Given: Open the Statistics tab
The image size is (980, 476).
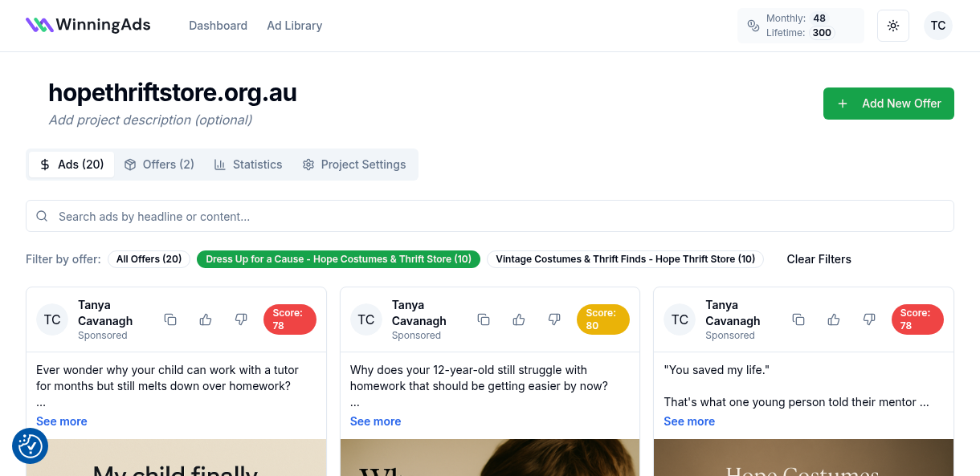Looking at the screenshot, I should coord(248,165).
